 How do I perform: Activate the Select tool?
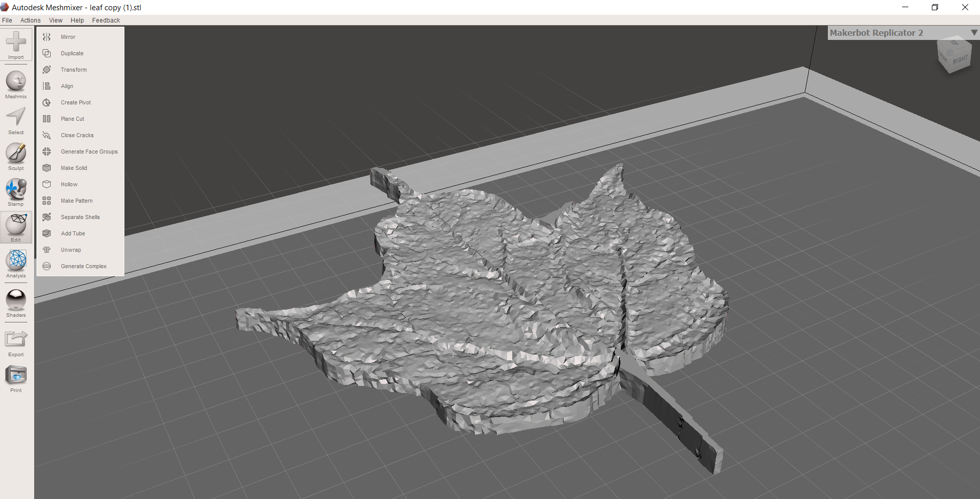tap(15, 119)
